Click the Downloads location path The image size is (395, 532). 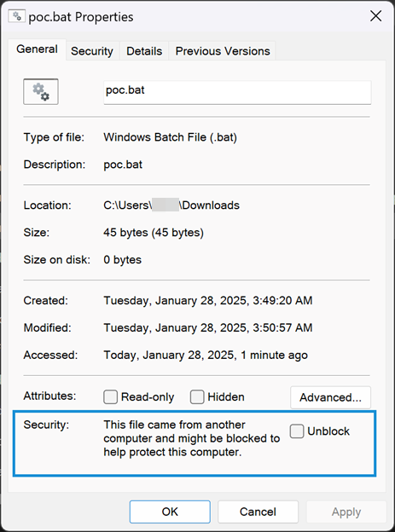tap(171, 205)
